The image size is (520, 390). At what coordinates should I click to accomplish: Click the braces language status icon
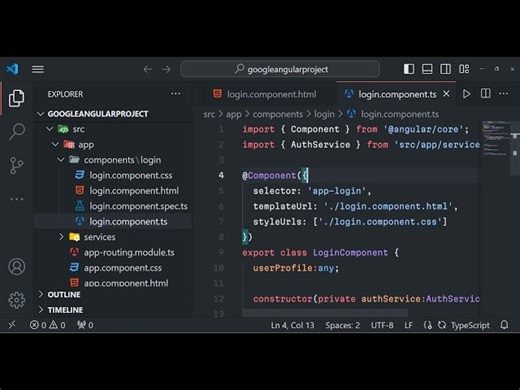pyautogui.click(x=428, y=325)
